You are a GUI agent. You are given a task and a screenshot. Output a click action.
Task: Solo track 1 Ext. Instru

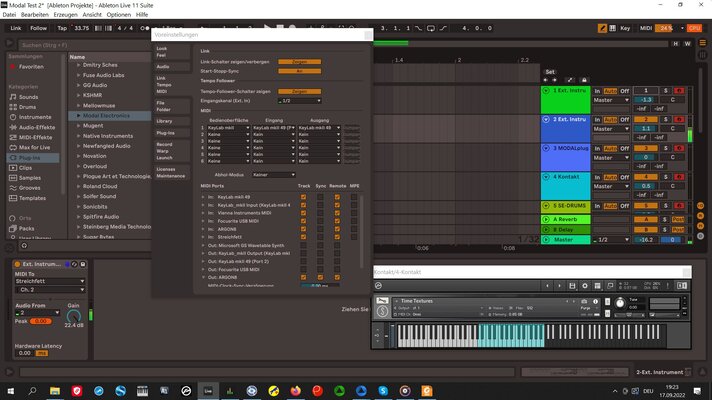point(666,91)
